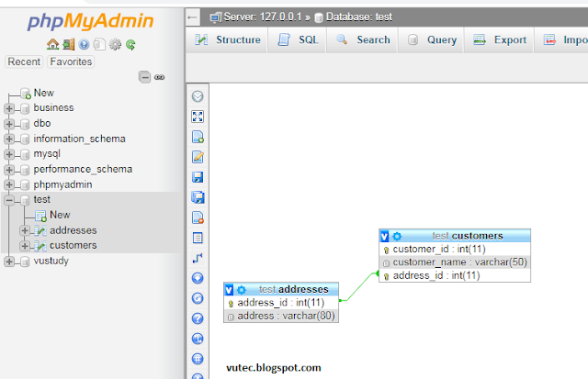Image resolution: width=588 pixels, height=379 pixels.
Task: Click the delete designer pages icon
Action: [198, 217]
